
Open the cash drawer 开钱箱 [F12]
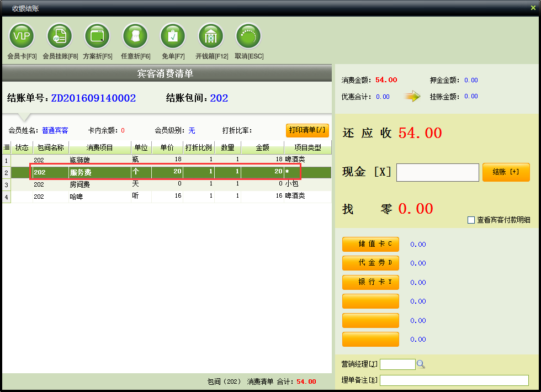pyautogui.click(x=211, y=36)
